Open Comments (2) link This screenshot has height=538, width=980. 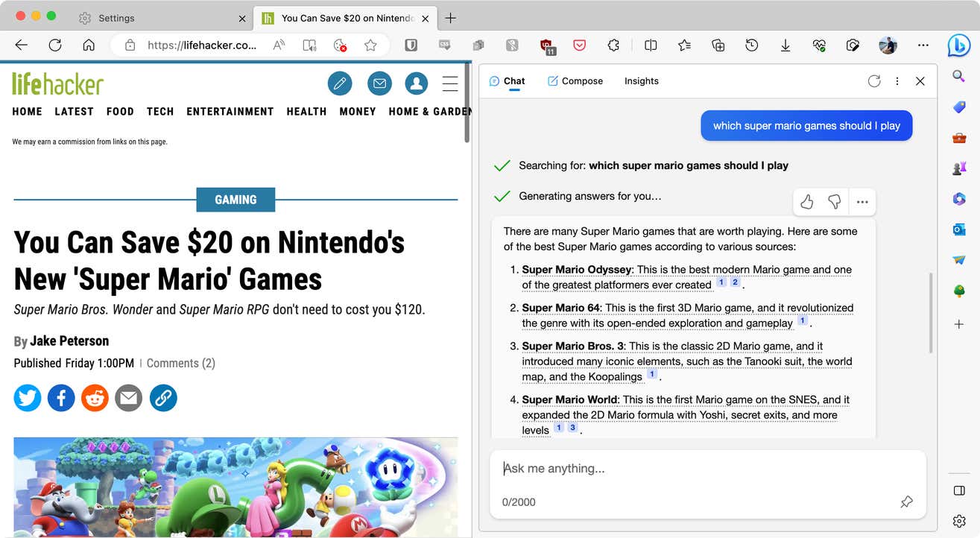181,364
